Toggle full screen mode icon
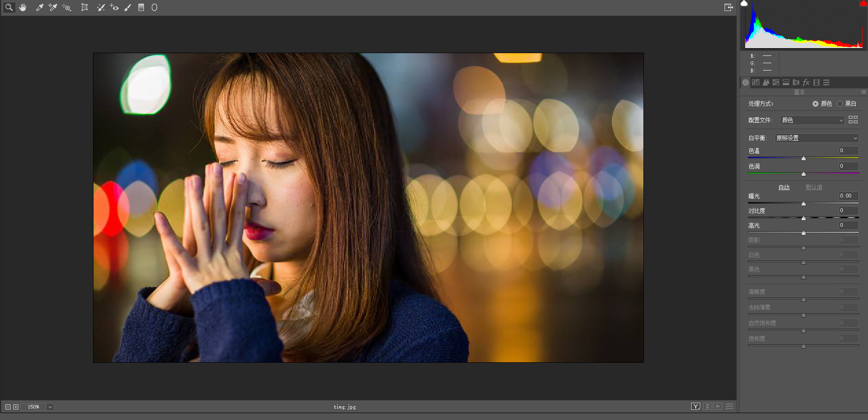 (x=728, y=7)
